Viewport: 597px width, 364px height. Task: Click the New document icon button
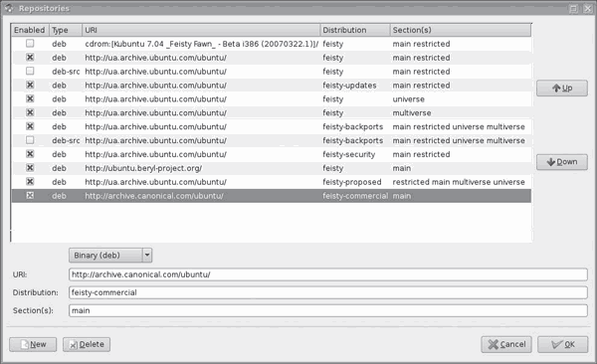(x=33, y=344)
